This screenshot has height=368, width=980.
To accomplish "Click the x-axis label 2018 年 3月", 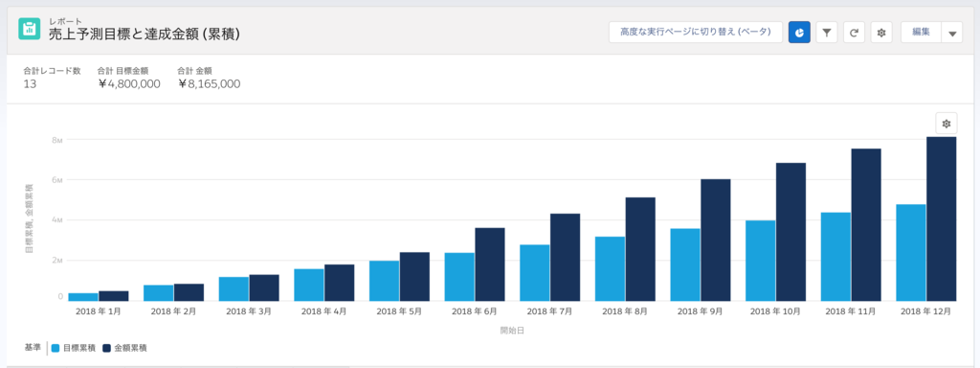I will tap(249, 311).
